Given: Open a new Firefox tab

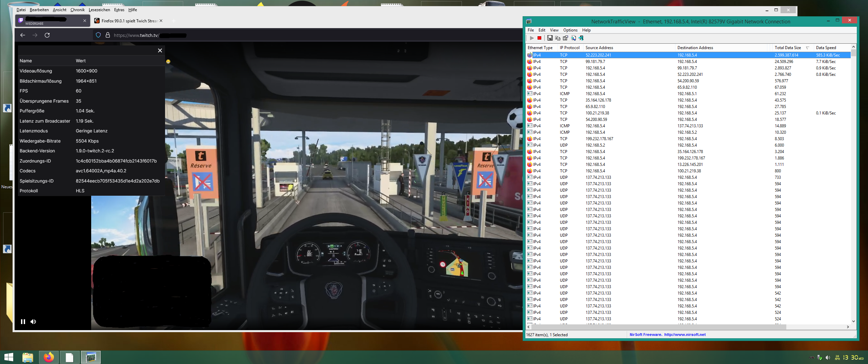Looking at the screenshot, I should [174, 21].
